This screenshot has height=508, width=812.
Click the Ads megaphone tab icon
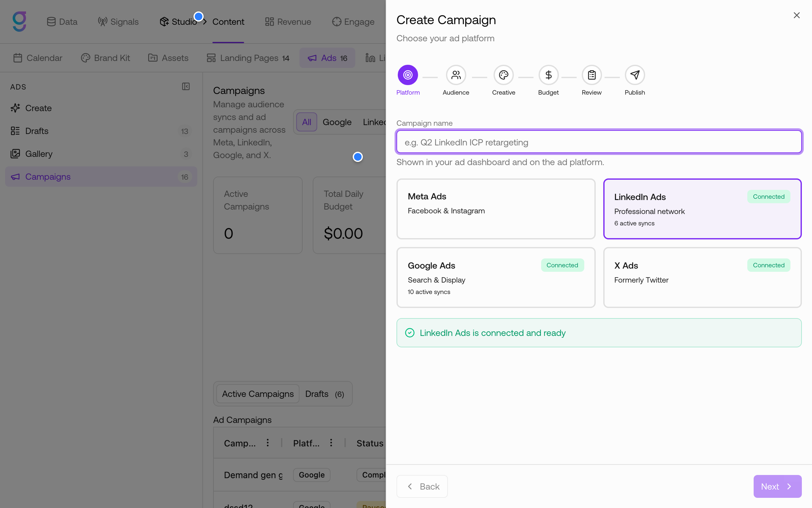[x=312, y=58]
